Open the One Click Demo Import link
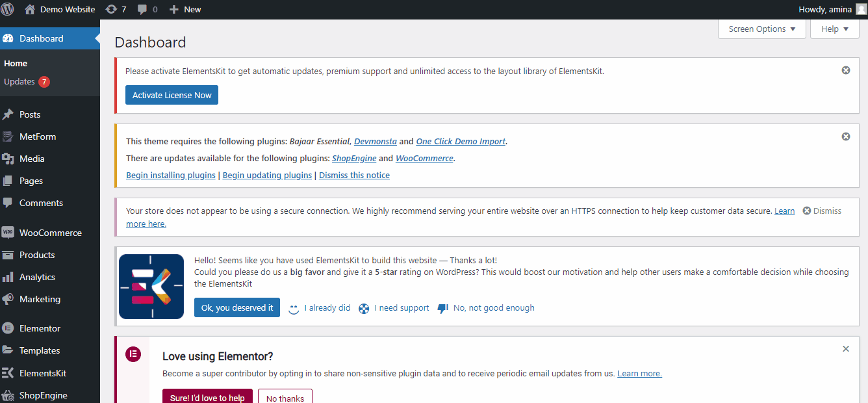Screen dimensions: 868x403 (461, 141)
